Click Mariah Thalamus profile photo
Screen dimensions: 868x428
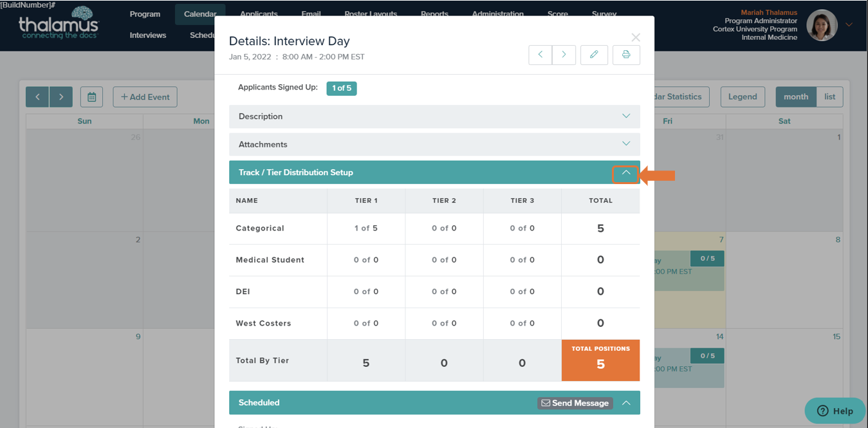pos(822,26)
